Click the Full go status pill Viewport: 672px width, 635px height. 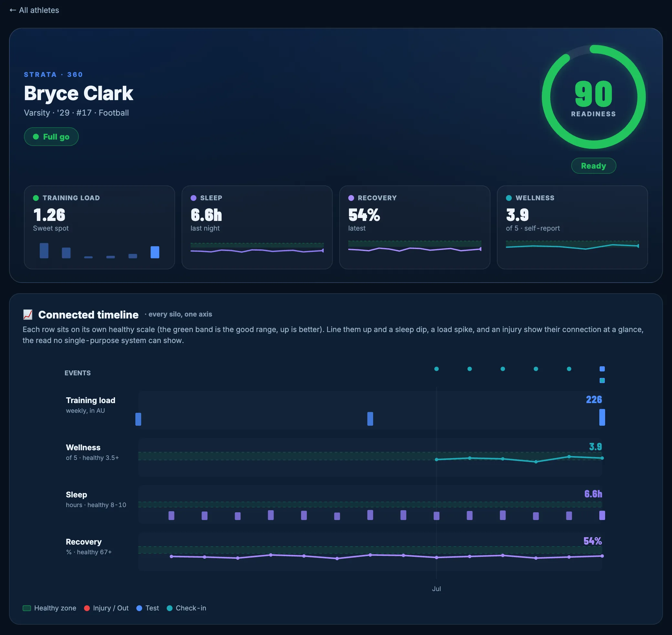pyautogui.click(x=51, y=137)
